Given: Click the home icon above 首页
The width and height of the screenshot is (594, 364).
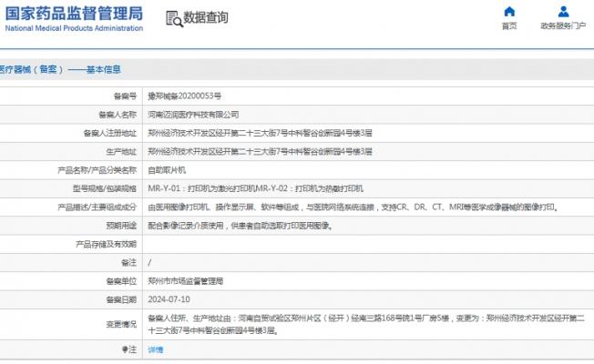Looking at the screenshot, I should coord(509,12).
